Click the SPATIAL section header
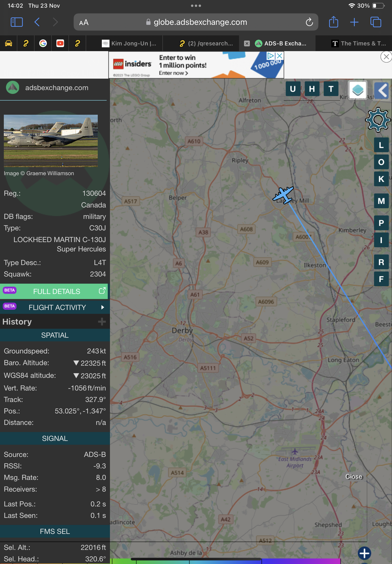 tap(55, 335)
